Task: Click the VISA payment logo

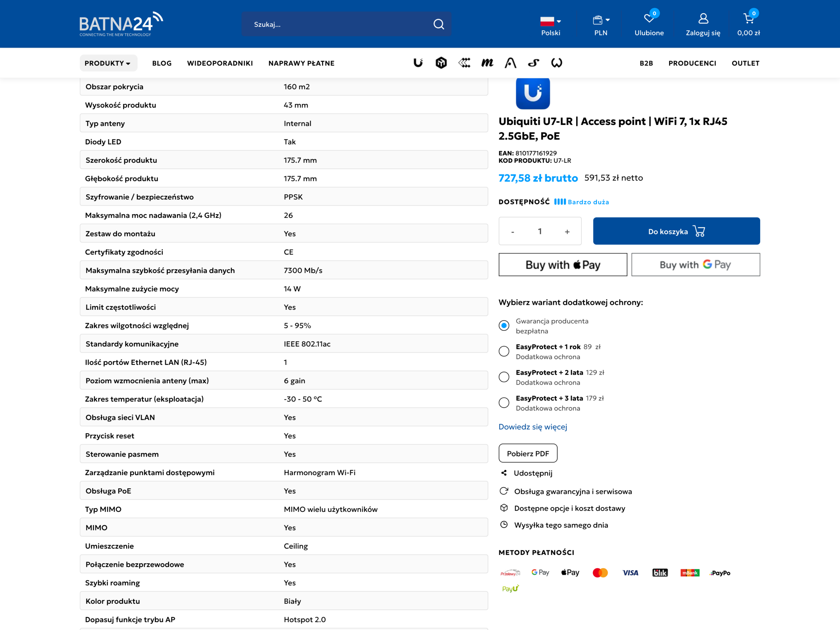Action: click(x=630, y=573)
